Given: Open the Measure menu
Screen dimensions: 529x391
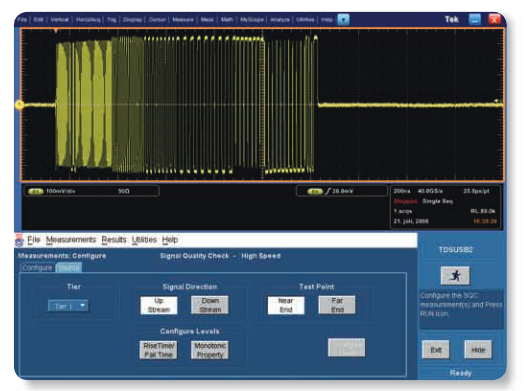Looking at the screenshot, I should coord(183,20).
